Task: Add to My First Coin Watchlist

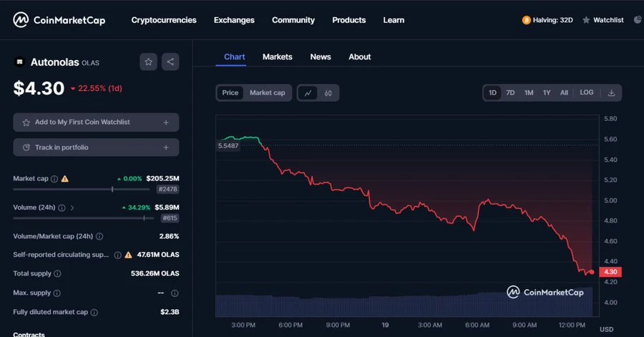Action: (x=96, y=122)
